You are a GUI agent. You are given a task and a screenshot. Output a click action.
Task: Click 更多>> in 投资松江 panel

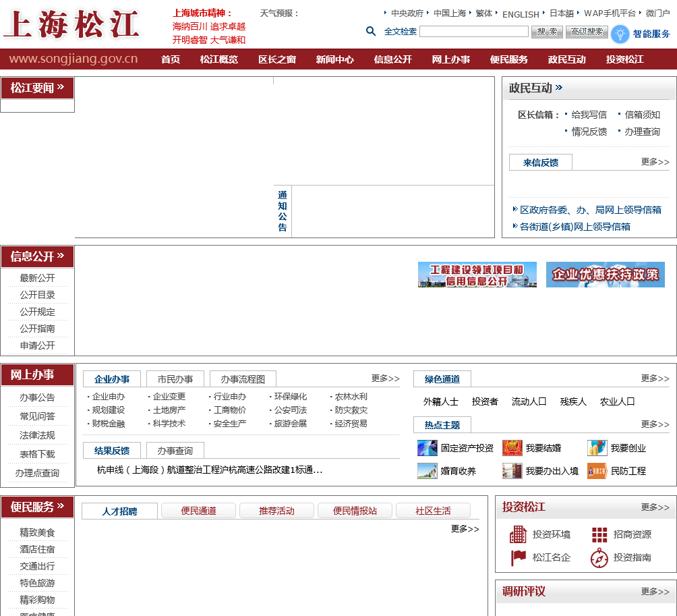coord(655,507)
